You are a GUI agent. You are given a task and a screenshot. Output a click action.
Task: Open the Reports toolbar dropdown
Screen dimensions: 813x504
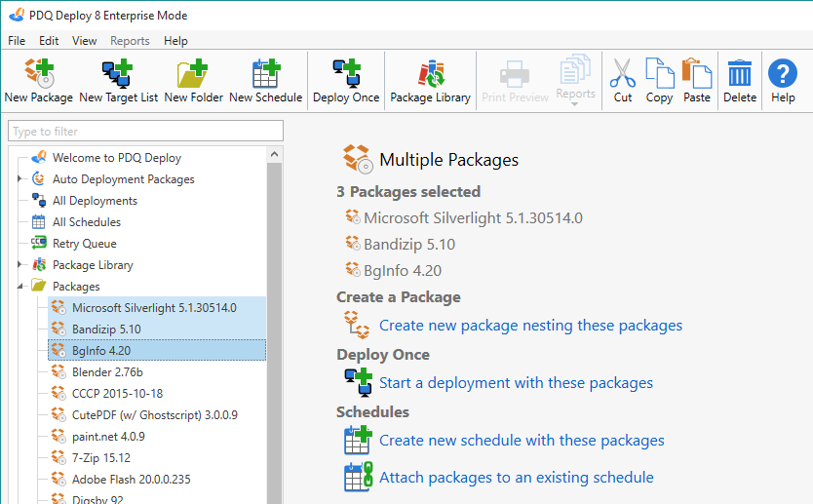click(575, 80)
